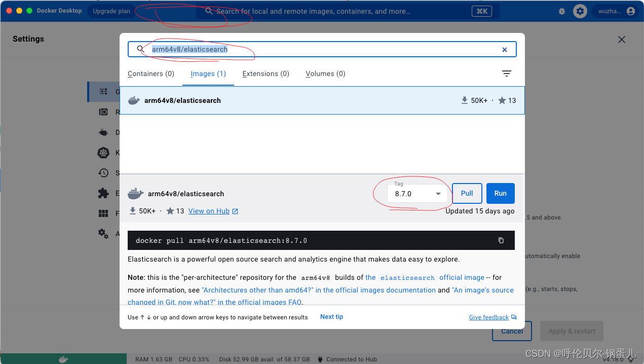Click the Docker whale status icon
The height and width of the screenshot is (364, 644).
63,359
